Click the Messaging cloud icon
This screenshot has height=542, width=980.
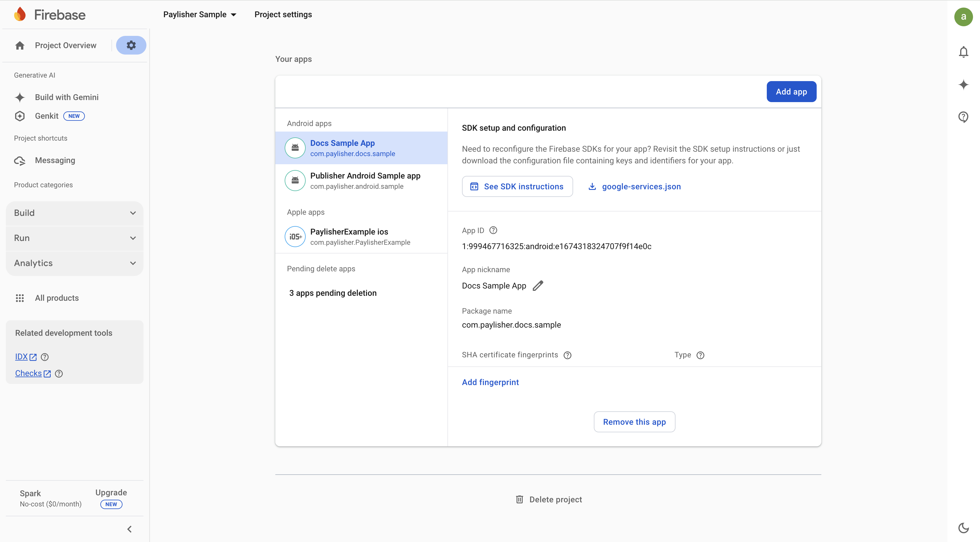[20, 161]
